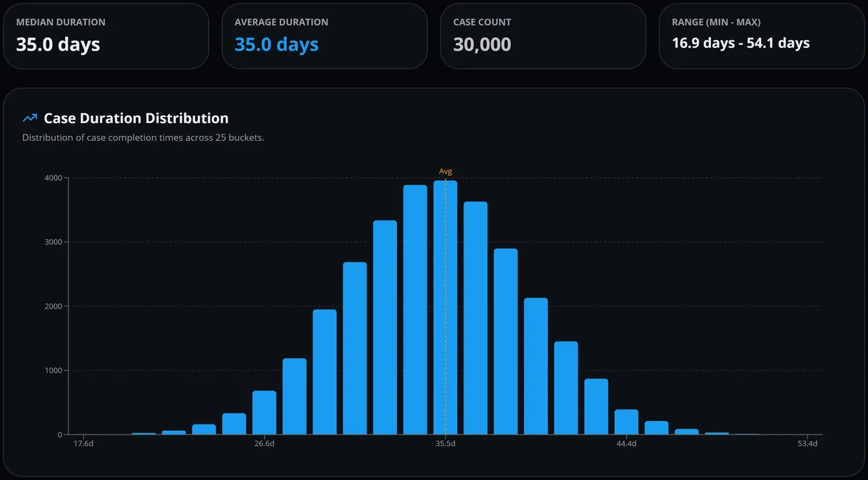Click the trending-up icon beside Case Duration Distribution
Viewport: 868px width, 480px height.
30,118
